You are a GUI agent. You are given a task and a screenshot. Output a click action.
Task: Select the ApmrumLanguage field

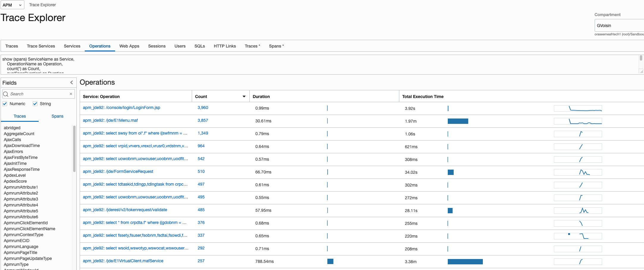pos(21,247)
